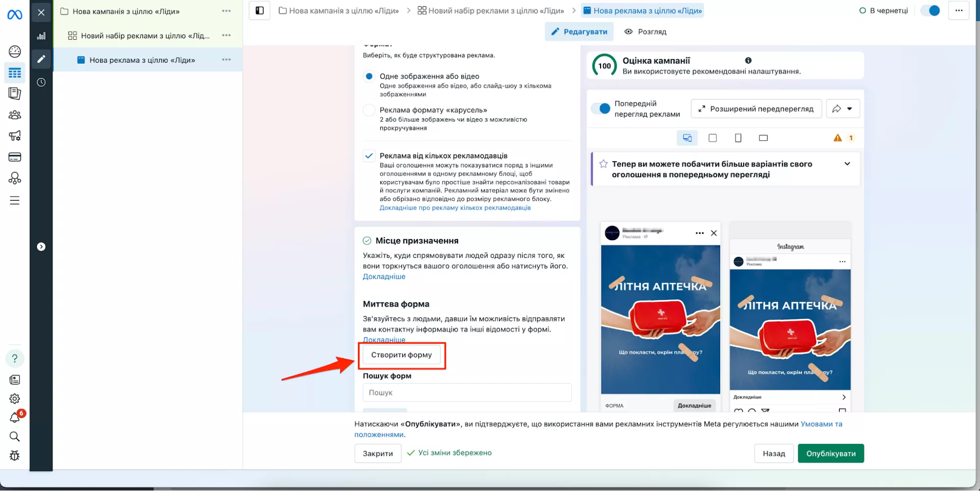Select the edit pencil in the dark rail
Viewport: 980px width, 491px height.
[41, 59]
